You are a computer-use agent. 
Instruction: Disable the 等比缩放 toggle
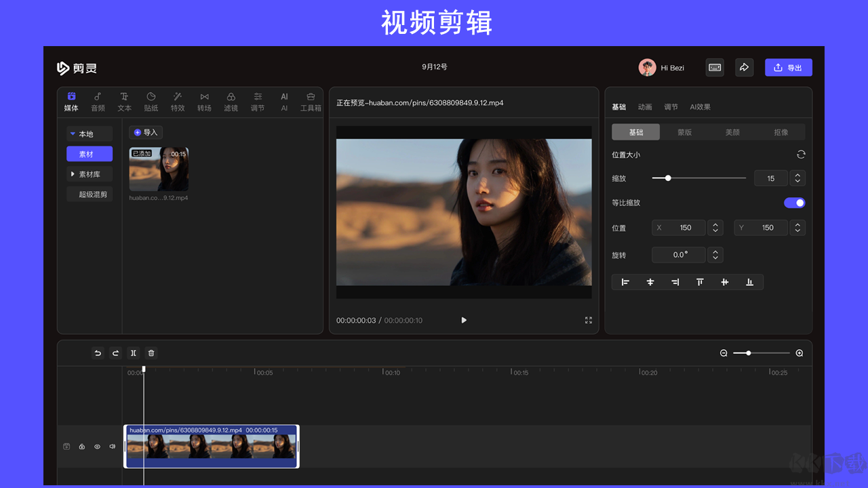coord(794,203)
